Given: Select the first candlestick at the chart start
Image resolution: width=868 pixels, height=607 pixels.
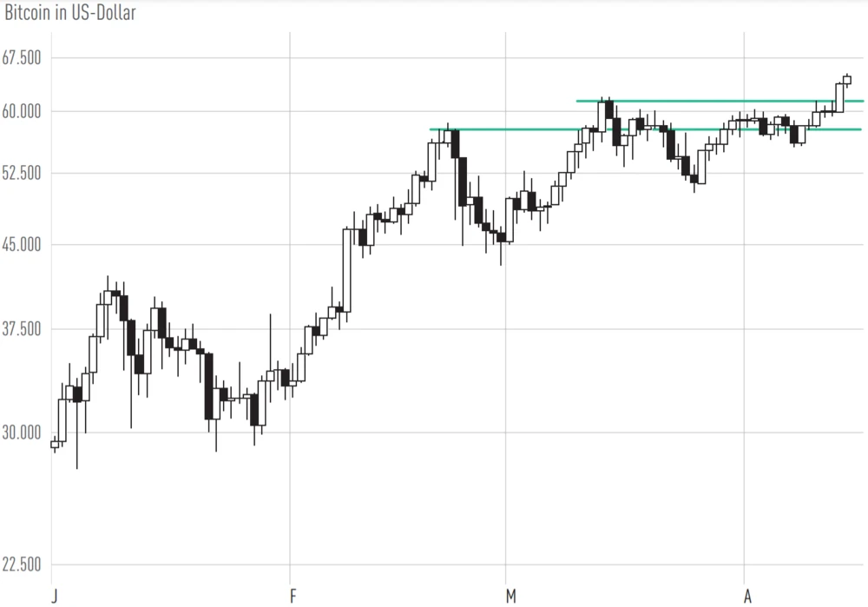Looking at the screenshot, I should pyautogui.click(x=55, y=444).
